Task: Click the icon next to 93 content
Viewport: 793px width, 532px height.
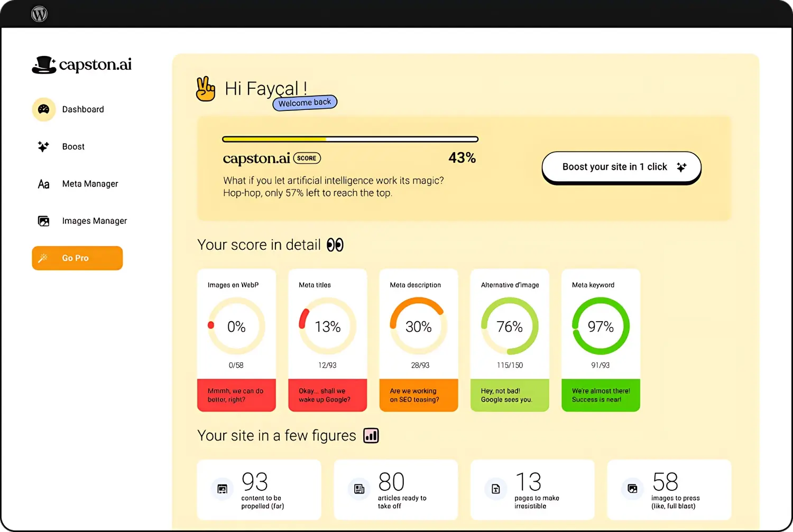Action: 222,489
